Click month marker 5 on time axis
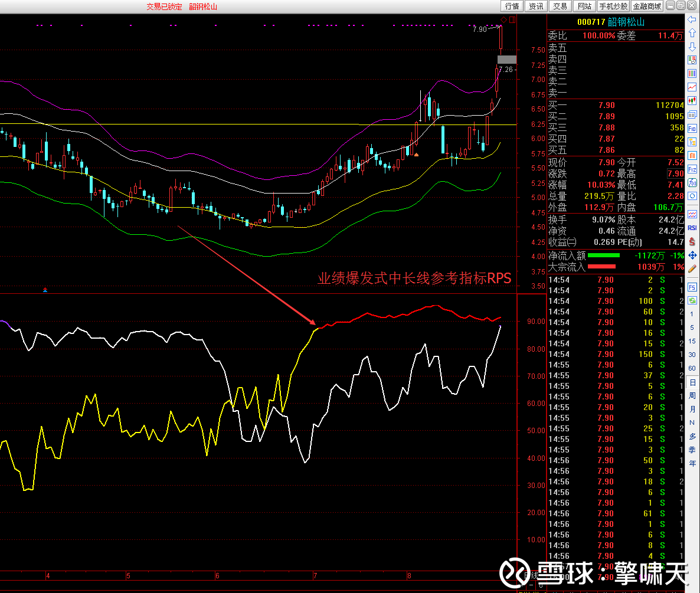 (128, 576)
